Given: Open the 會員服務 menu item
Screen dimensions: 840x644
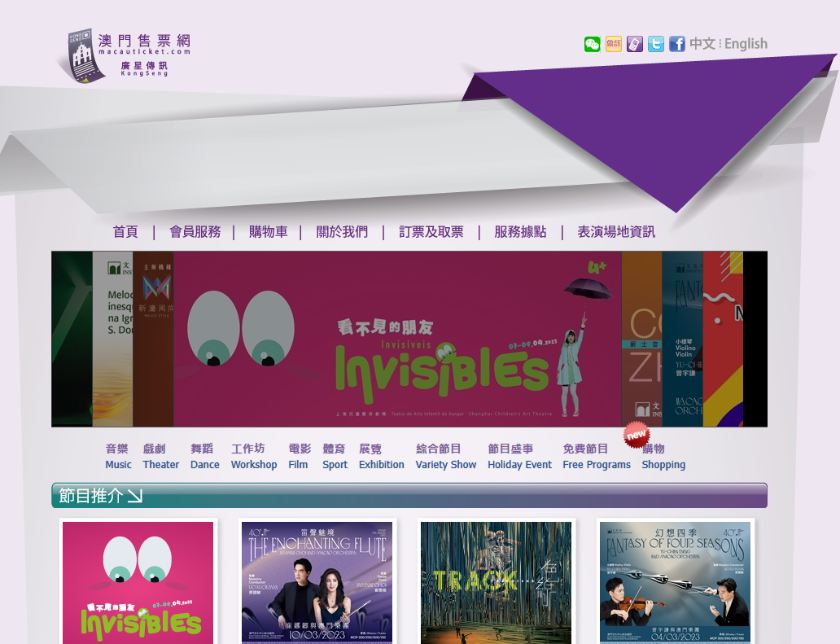Looking at the screenshot, I should [195, 232].
